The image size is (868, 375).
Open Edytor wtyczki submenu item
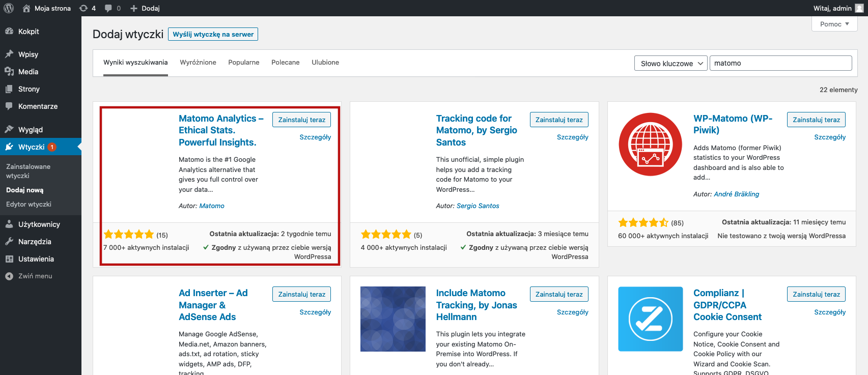[x=29, y=204]
